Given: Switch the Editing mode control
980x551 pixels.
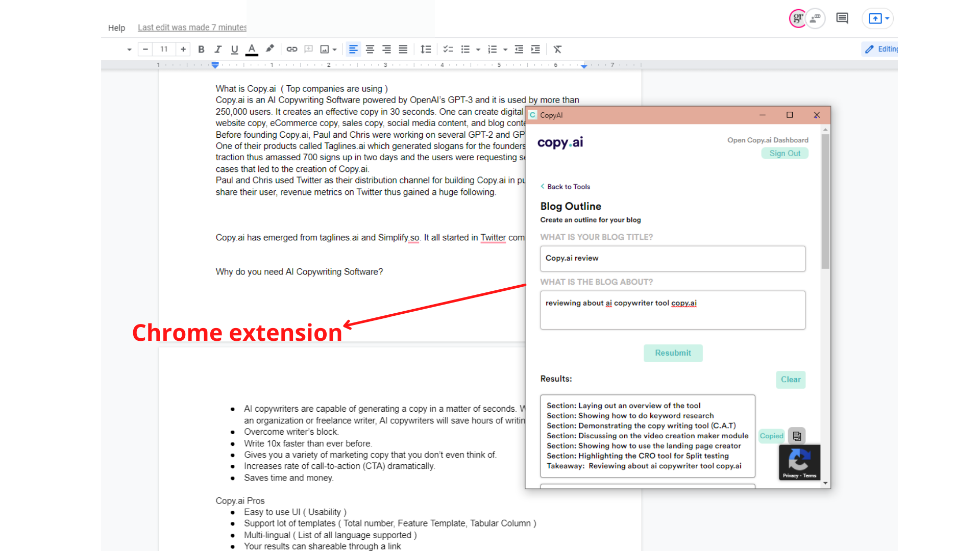Looking at the screenshot, I should (881, 49).
